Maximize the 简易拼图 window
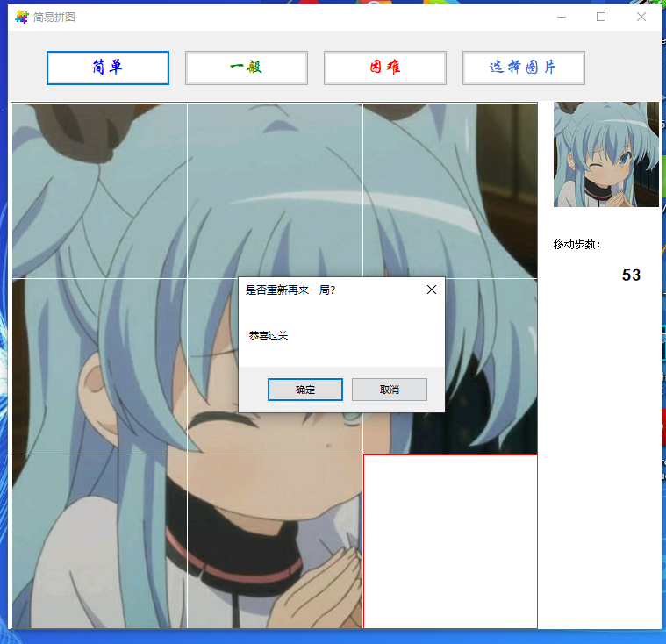The height and width of the screenshot is (644, 666). point(601,17)
